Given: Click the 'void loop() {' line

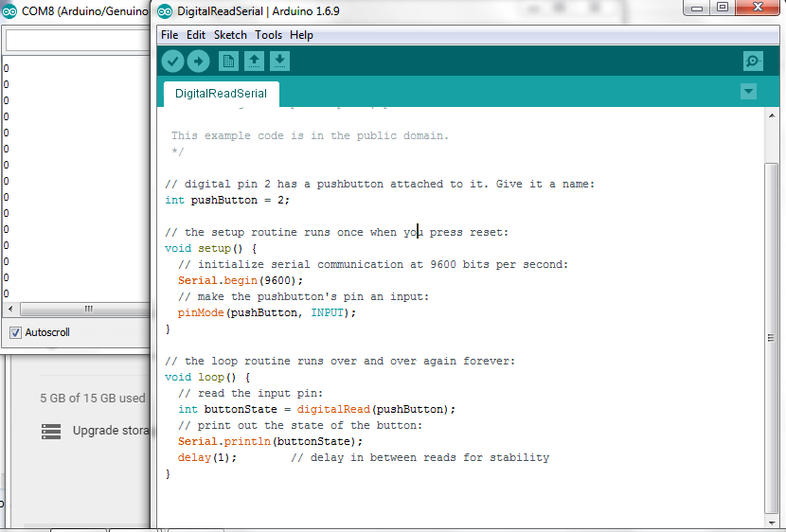Looking at the screenshot, I should point(207,377).
